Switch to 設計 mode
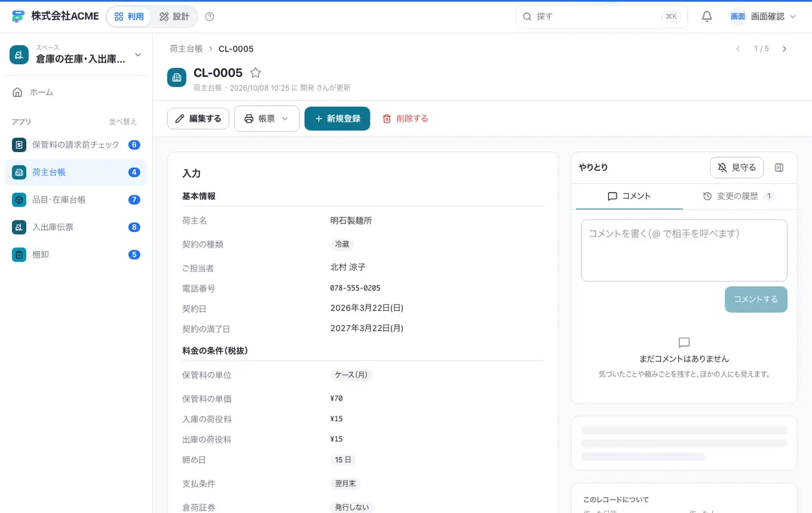812x513 pixels. tap(174, 16)
